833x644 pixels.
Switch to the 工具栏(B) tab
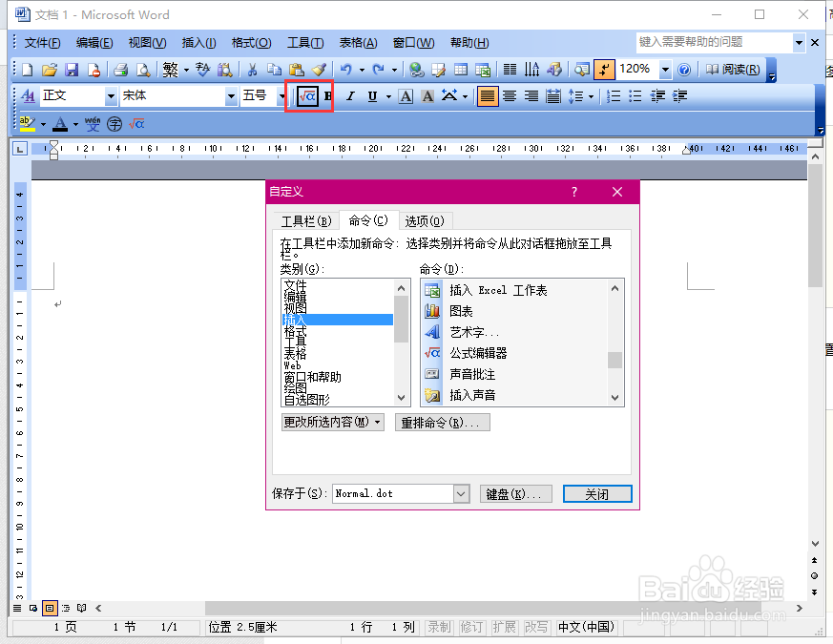(x=306, y=220)
